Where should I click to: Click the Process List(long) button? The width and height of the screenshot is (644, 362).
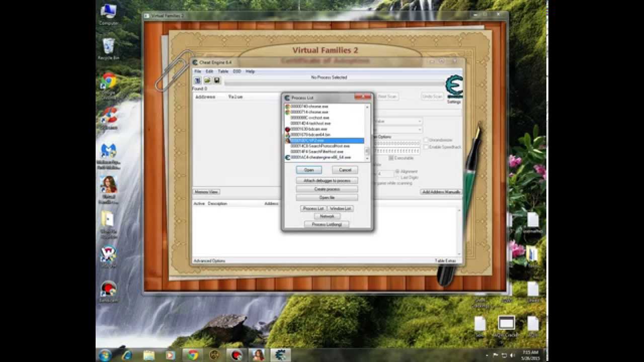tap(327, 224)
